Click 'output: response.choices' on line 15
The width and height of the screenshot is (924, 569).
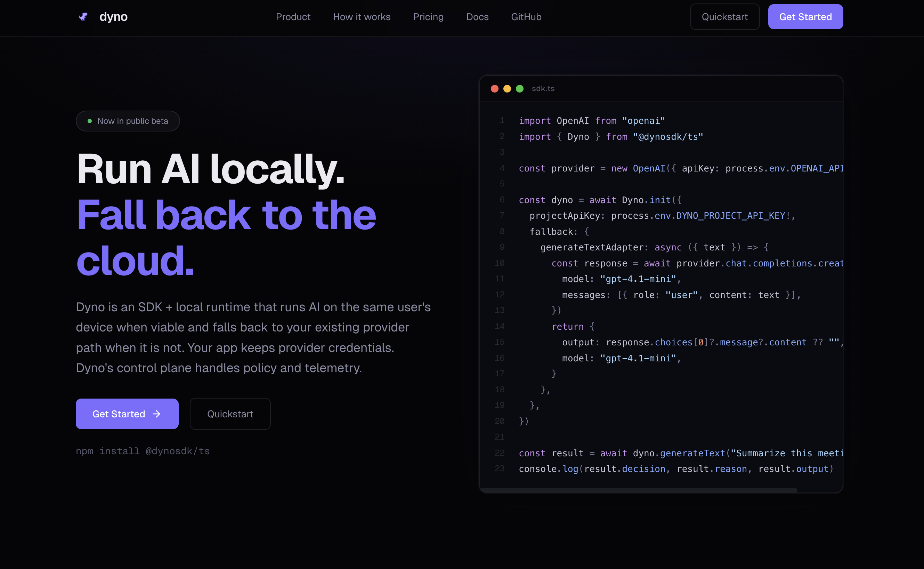627,342
